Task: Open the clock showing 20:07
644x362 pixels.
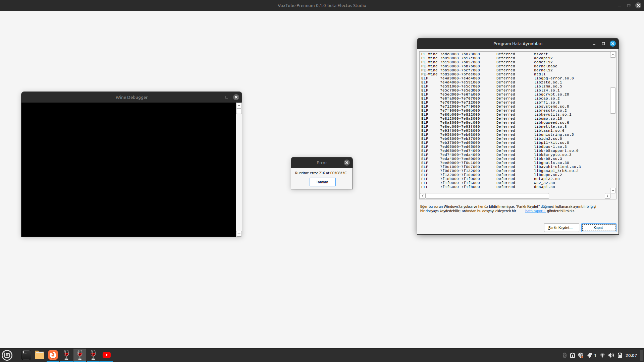Action: 631,355
